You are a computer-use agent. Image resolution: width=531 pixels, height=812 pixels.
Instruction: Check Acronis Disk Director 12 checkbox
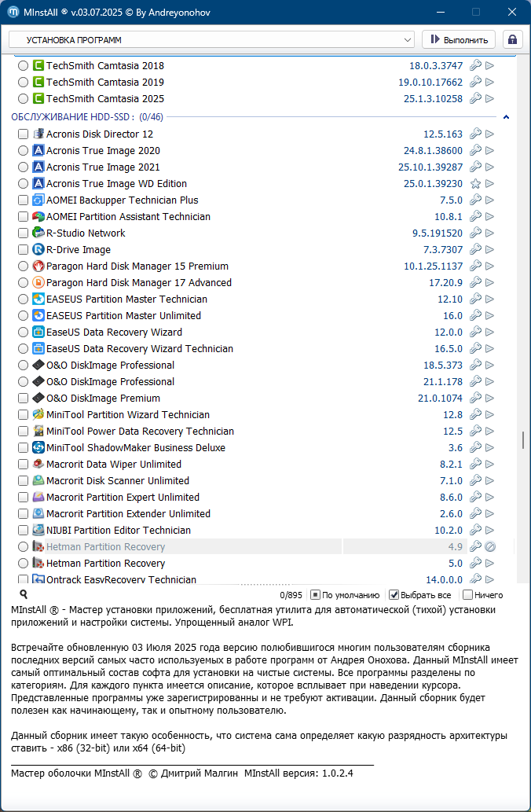tap(23, 134)
